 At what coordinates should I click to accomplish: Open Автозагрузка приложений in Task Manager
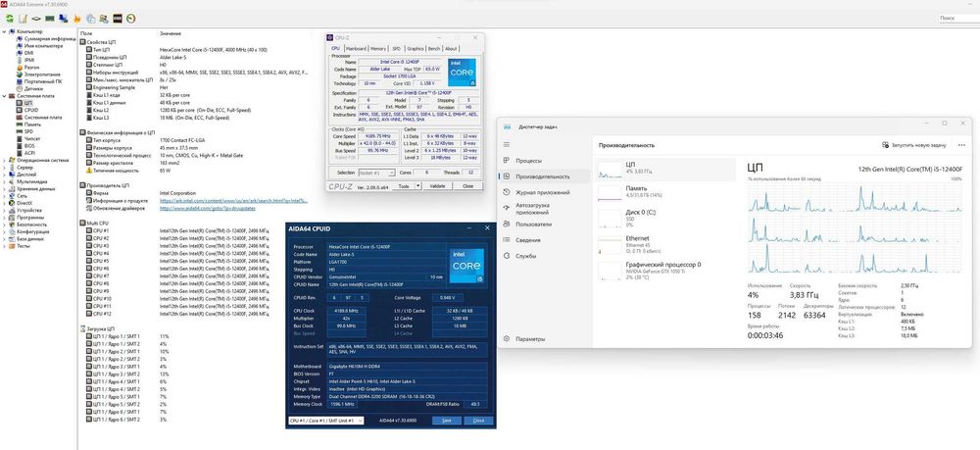click(544, 208)
